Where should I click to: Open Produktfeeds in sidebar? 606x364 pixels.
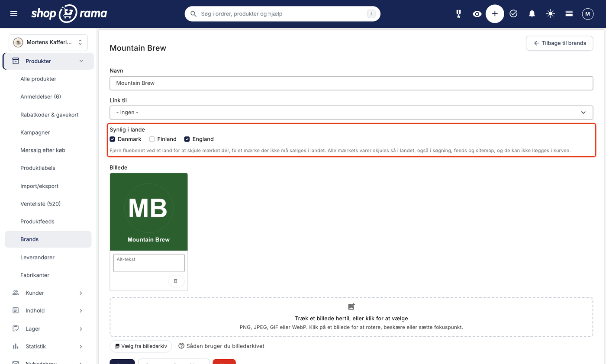tap(37, 221)
